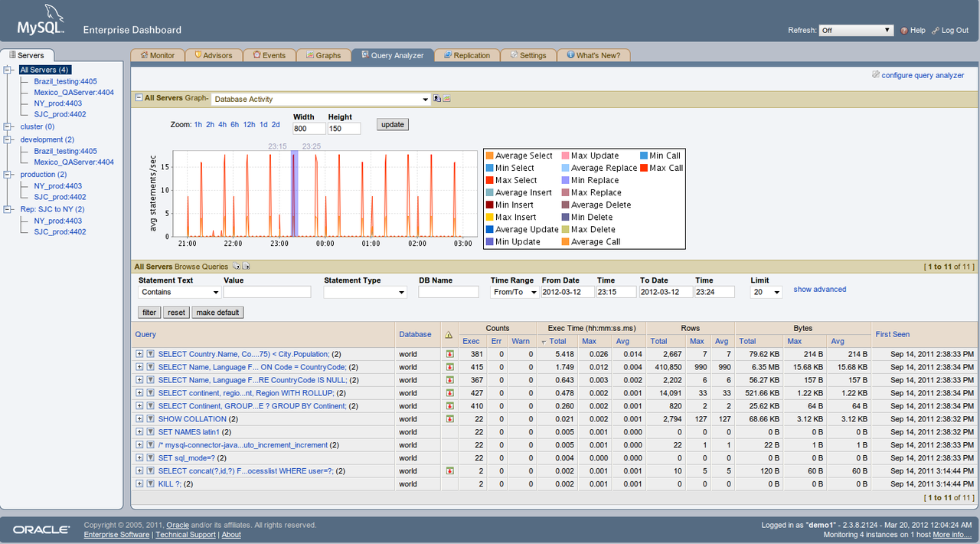Screen dimensions: 980x544
Task: Click red alert icon on SELECT concat row
Action: point(449,471)
